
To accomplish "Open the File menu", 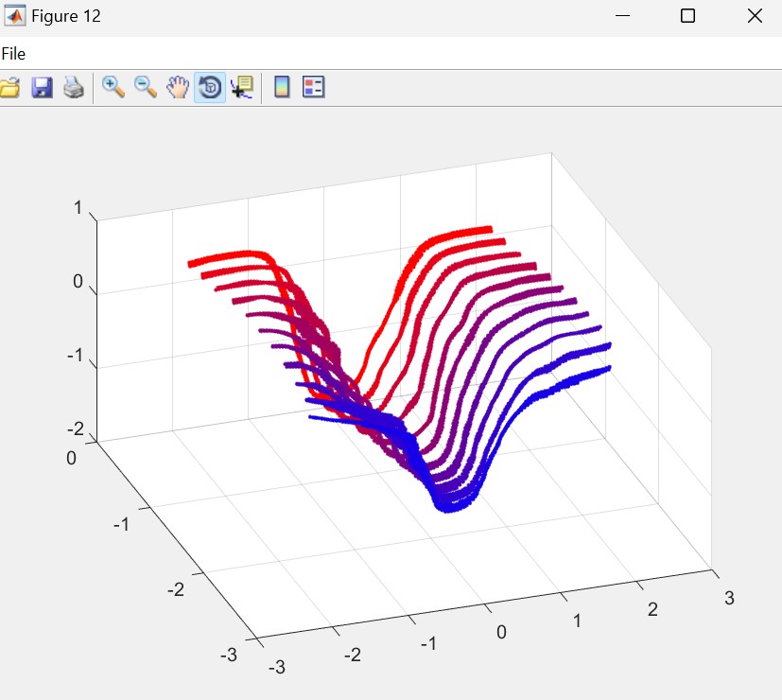I will tap(13, 54).
